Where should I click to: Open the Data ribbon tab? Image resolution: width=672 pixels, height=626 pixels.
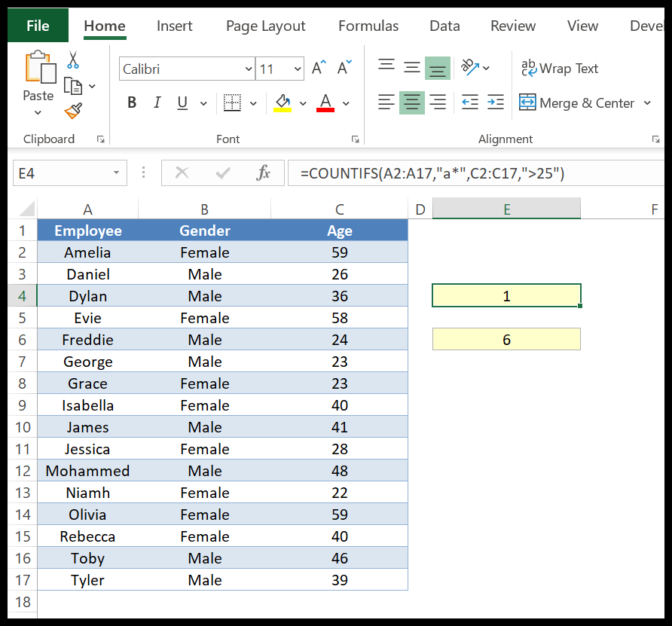pos(444,26)
